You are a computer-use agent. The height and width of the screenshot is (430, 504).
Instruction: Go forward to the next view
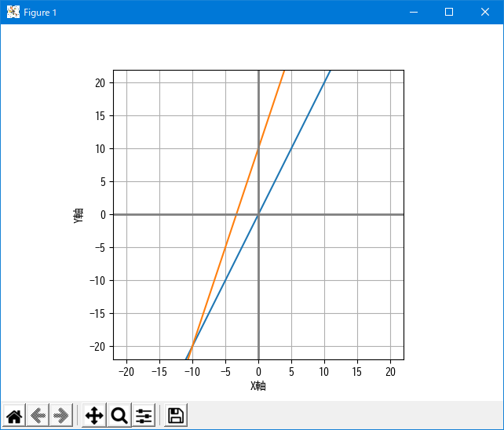click(61, 416)
